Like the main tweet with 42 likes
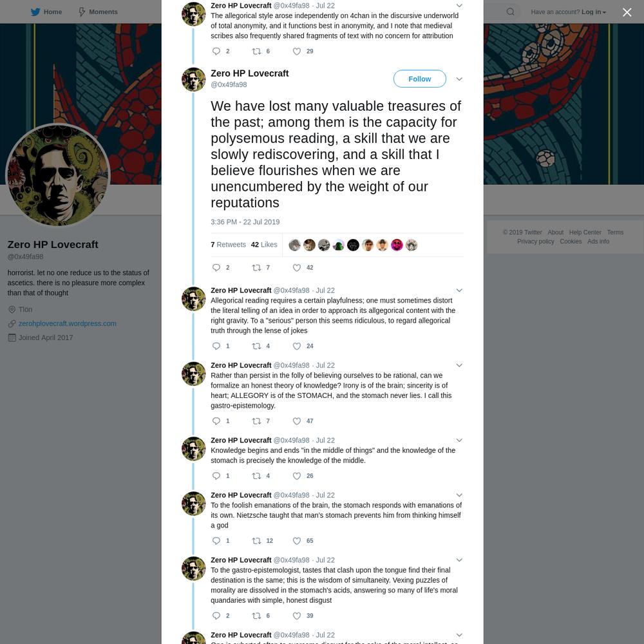 click(x=296, y=267)
